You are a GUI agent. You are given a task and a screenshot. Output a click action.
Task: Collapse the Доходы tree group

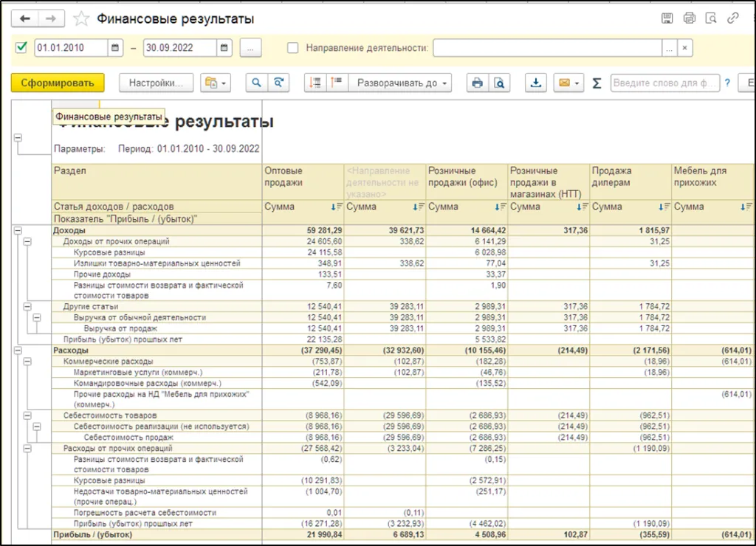18,231
